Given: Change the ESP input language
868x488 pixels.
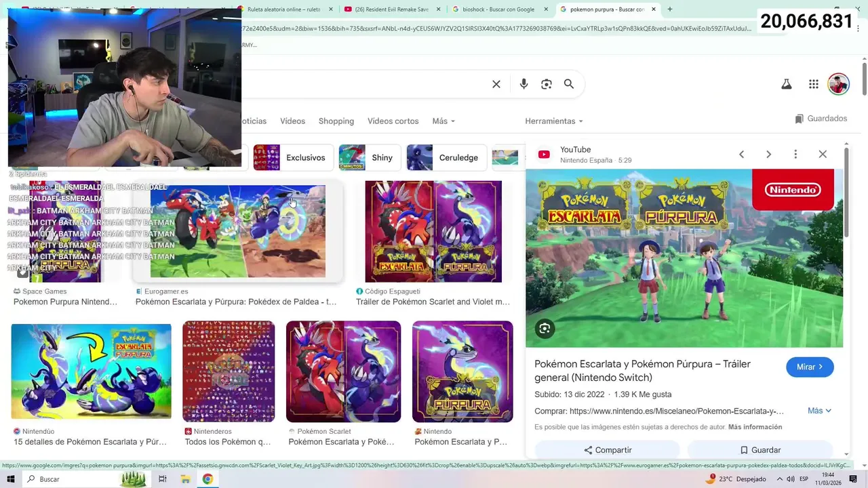Looking at the screenshot, I should 804,479.
